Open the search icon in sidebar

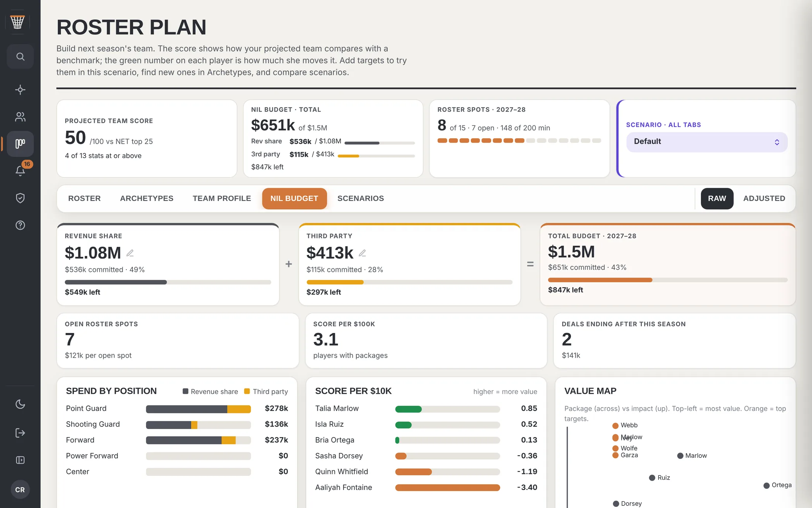pos(20,57)
